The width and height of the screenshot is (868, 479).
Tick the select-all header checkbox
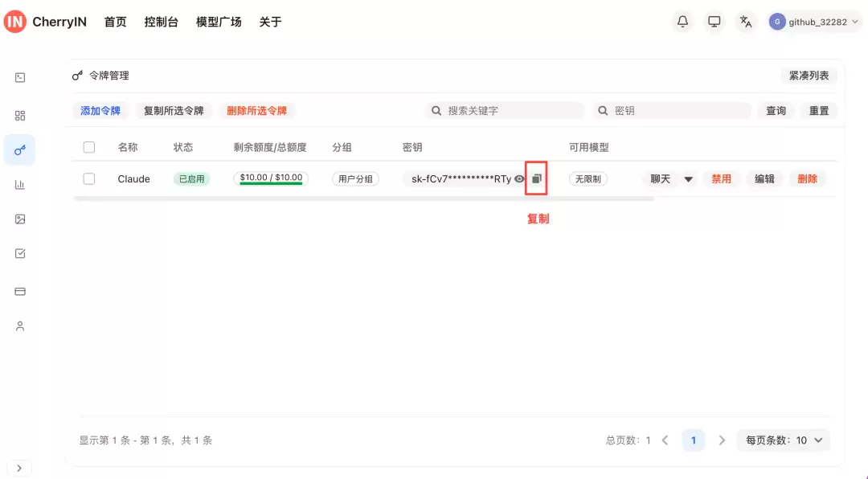[x=89, y=147]
